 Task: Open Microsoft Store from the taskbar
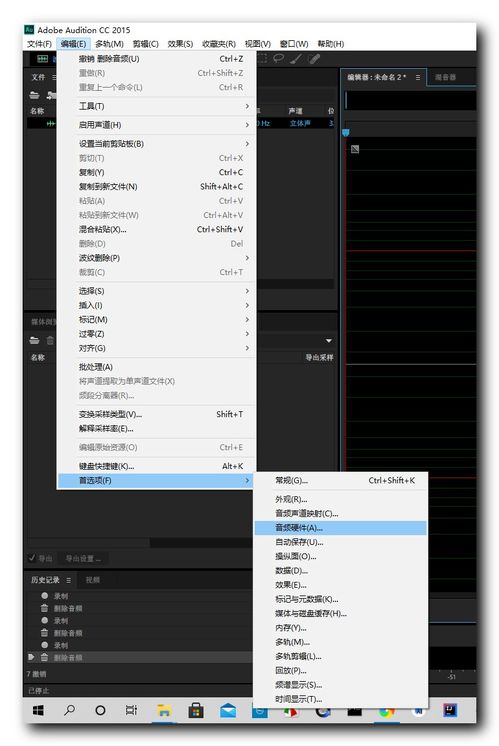tap(196, 711)
